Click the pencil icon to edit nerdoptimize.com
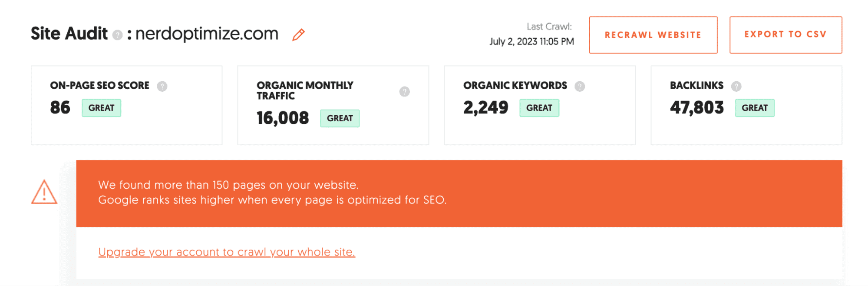868x286 pixels. [x=299, y=34]
